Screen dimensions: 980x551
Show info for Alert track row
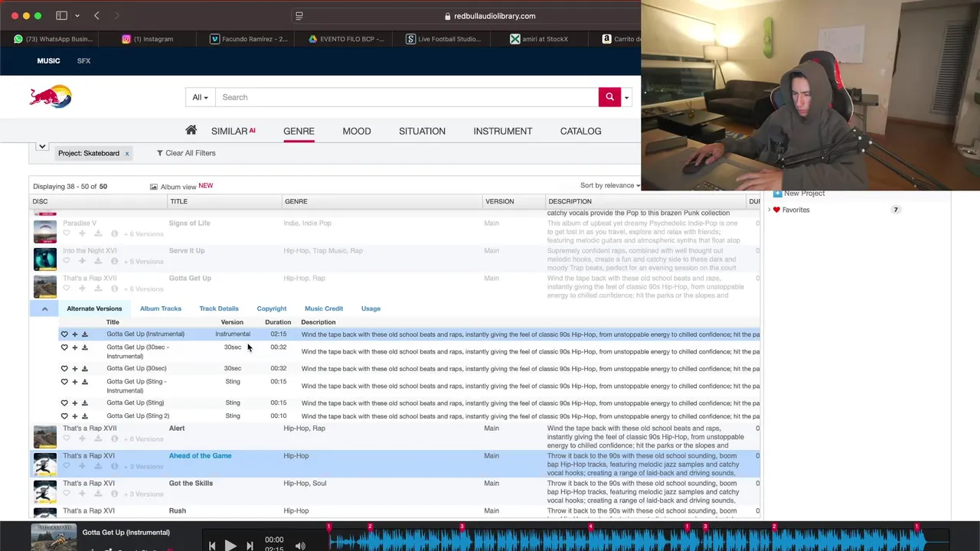[114, 439]
